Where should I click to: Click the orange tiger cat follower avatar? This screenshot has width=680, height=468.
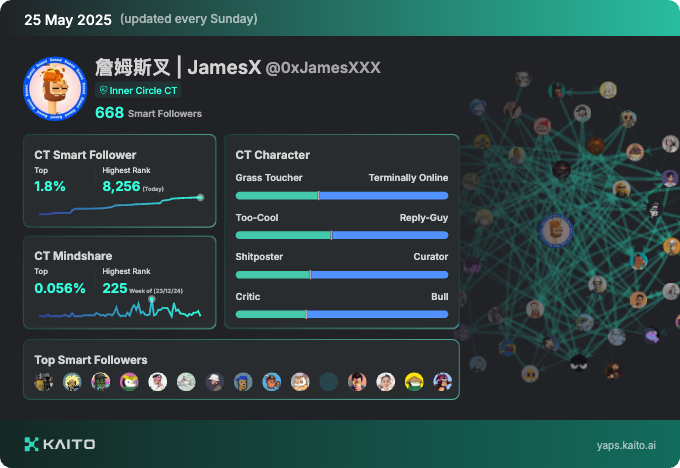[300, 382]
